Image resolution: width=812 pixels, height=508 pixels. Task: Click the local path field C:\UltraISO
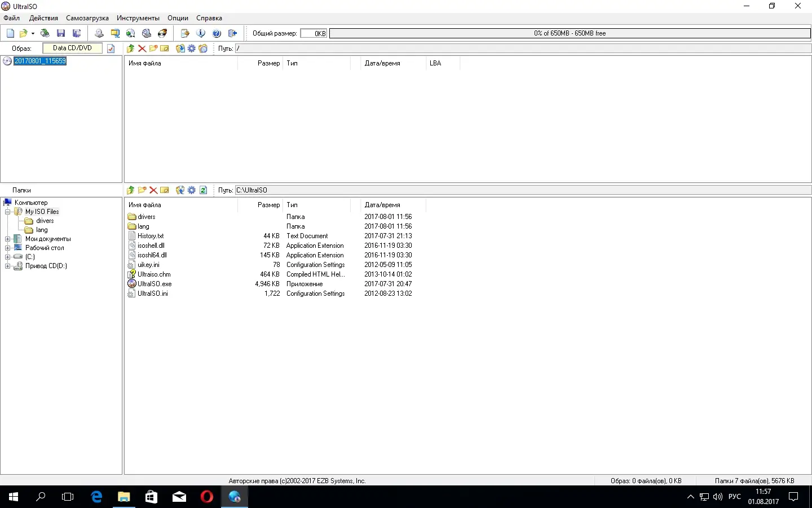click(x=523, y=190)
